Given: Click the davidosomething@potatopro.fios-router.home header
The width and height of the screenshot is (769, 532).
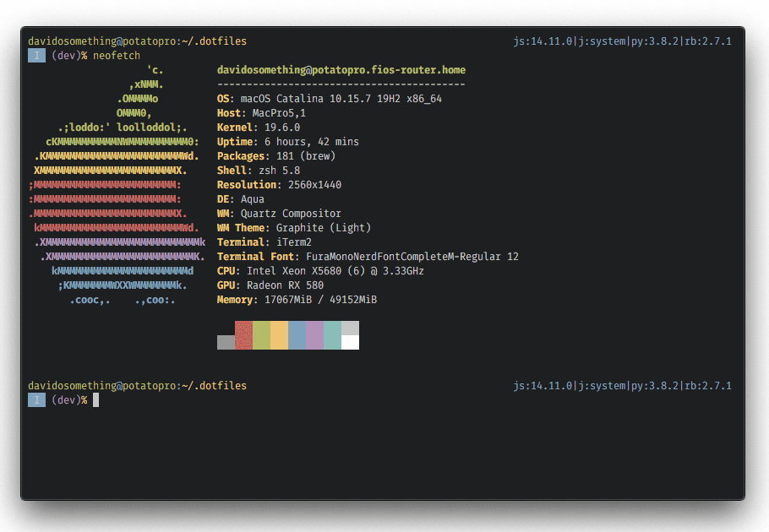Looking at the screenshot, I should 341,70.
